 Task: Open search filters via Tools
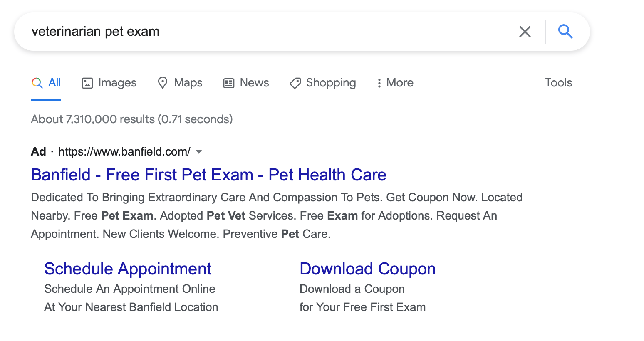[558, 83]
